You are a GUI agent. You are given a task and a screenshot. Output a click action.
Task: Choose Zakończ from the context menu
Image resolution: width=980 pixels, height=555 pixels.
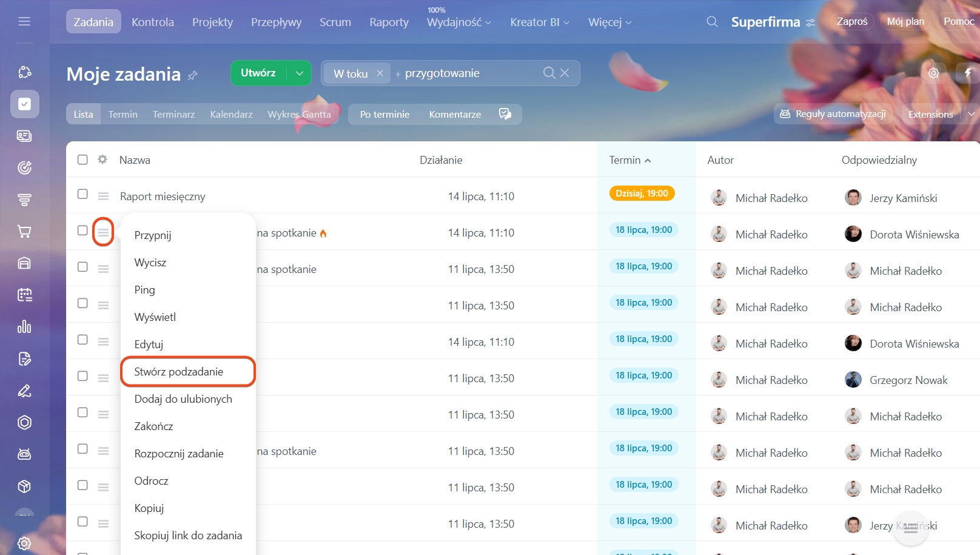[153, 426]
